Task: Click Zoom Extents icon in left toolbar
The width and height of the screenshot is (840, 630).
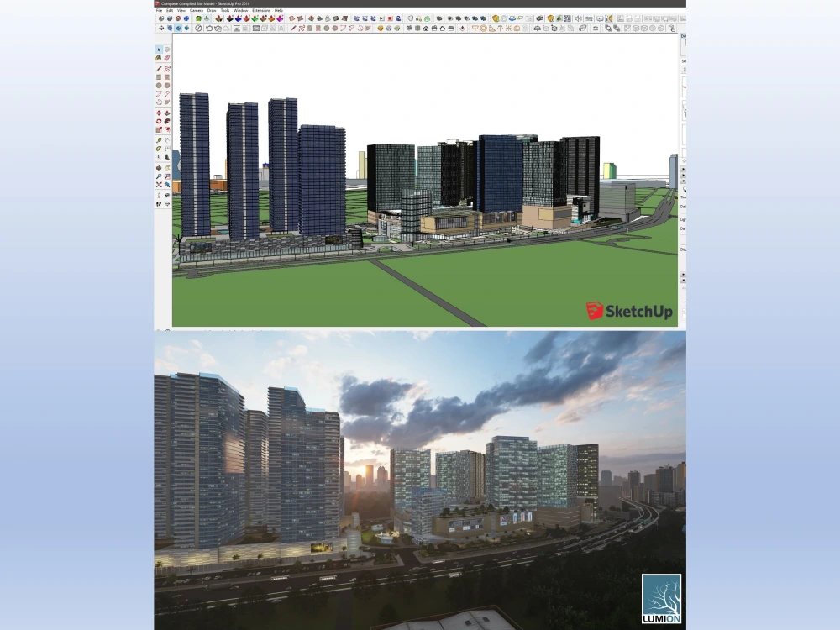Action: [x=159, y=184]
